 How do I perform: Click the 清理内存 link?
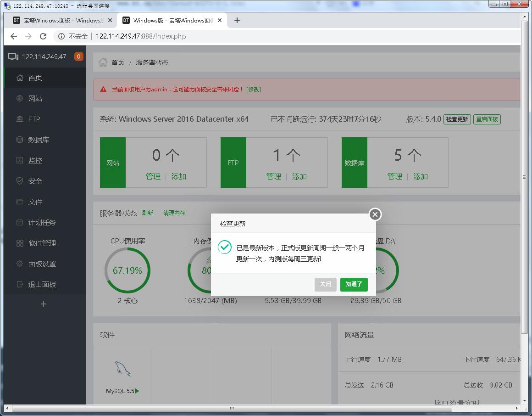[174, 213]
